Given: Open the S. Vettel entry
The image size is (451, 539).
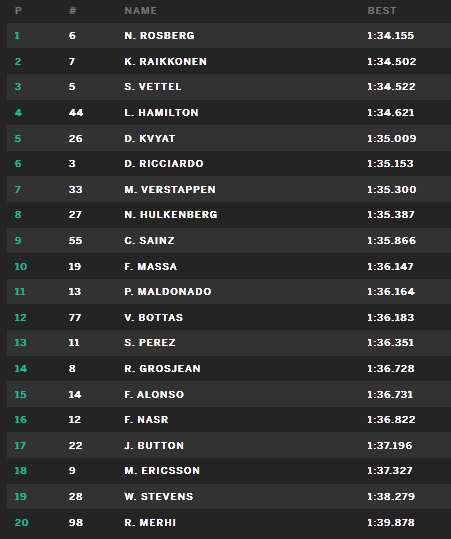Looking at the screenshot, I should pyautogui.click(x=153, y=87).
